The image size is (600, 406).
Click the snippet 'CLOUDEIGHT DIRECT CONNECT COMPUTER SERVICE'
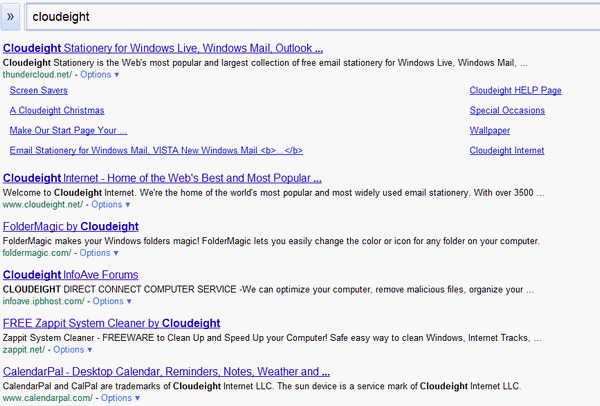coord(268,289)
